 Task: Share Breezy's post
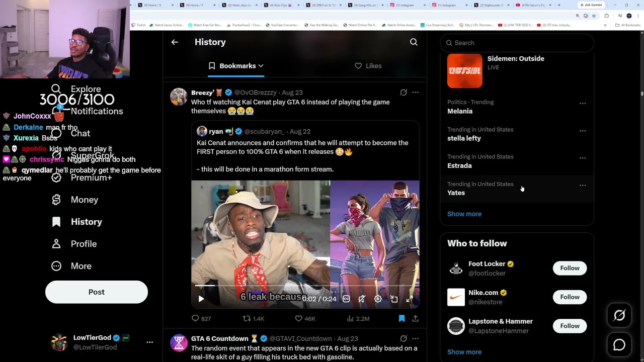click(x=415, y=318)
